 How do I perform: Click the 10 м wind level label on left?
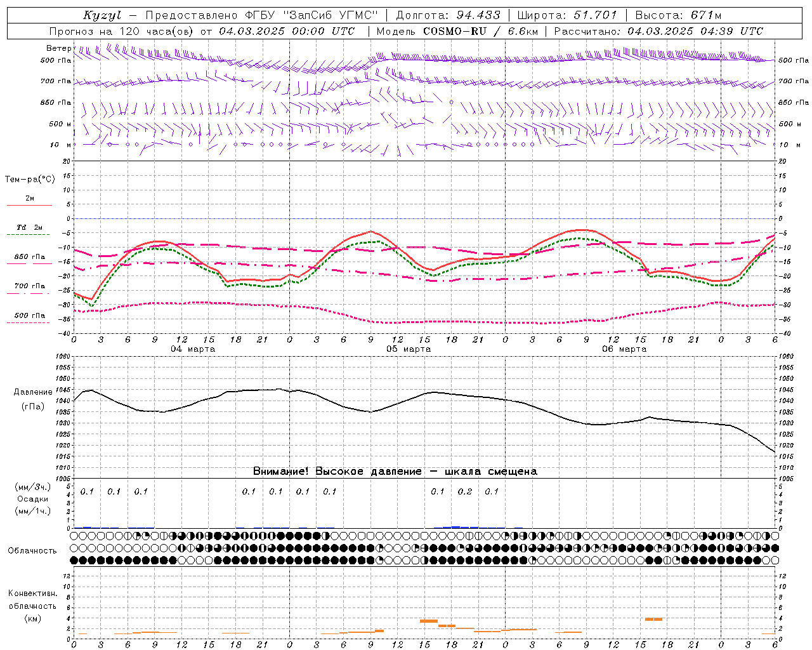click(60, 145)
